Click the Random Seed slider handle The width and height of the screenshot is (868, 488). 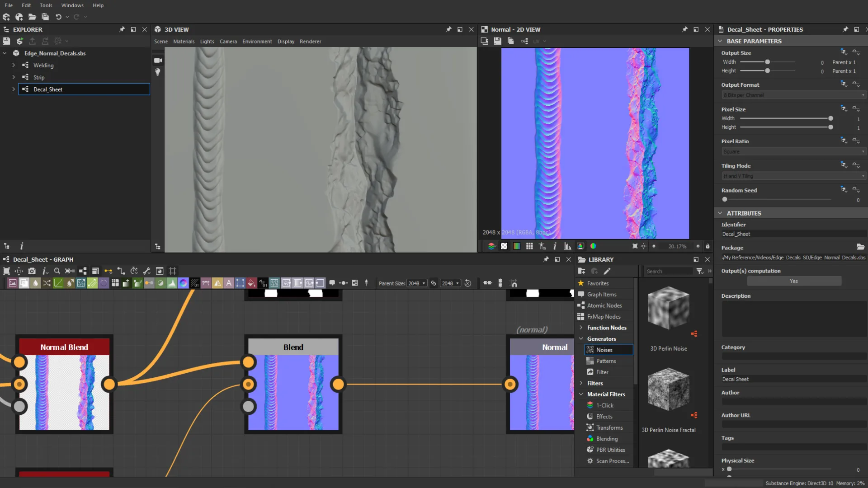click(725, 199)
